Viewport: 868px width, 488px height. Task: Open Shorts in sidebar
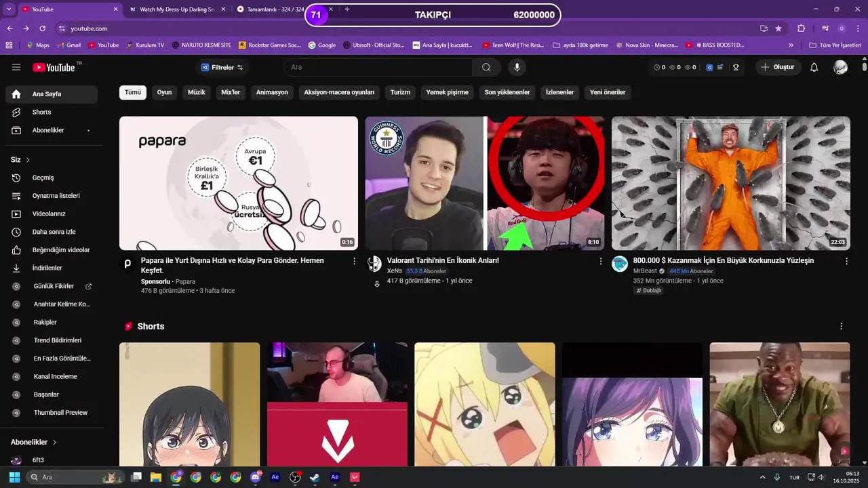coord(52,112)
